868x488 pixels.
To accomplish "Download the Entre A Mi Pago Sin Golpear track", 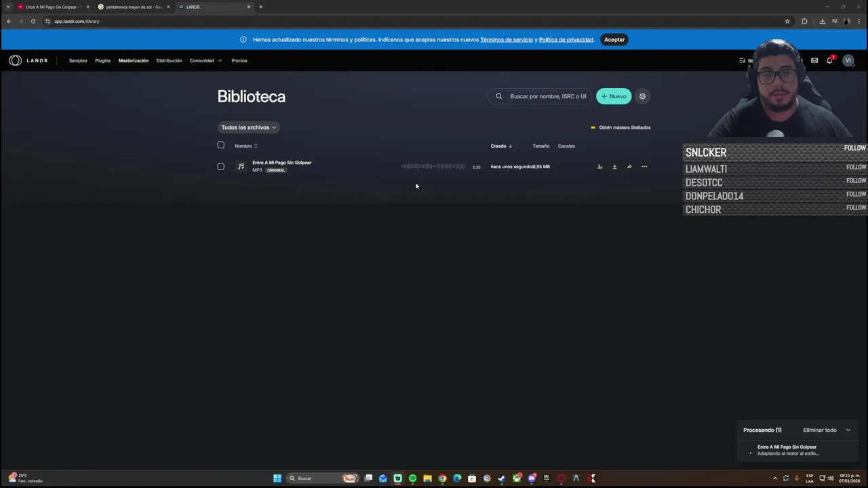I will point(614,167).
